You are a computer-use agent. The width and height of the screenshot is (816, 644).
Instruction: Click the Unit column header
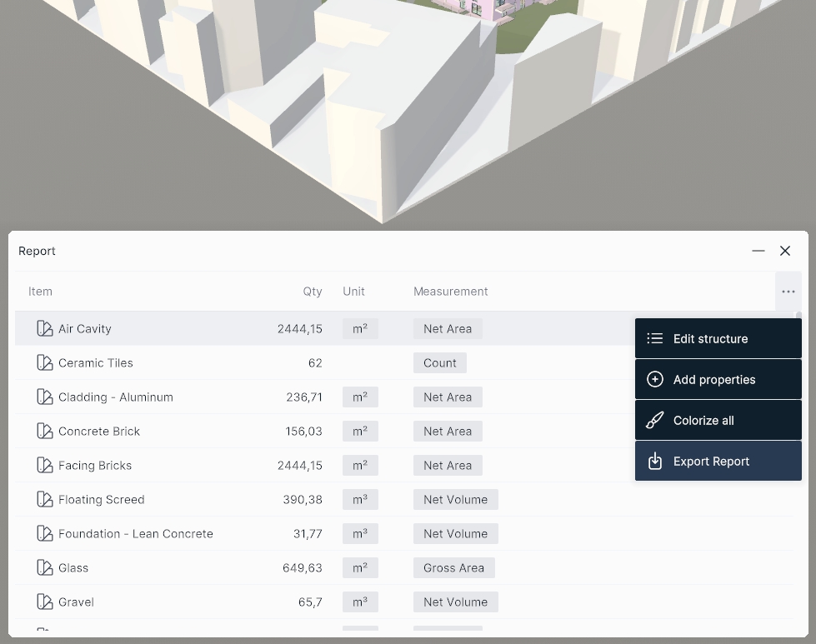click(353, 292)
